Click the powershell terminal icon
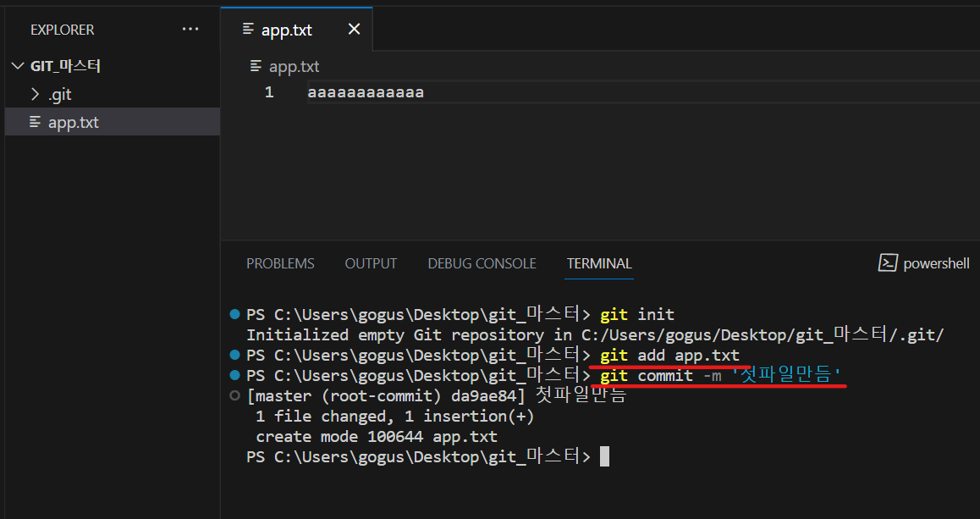This screenshot has height=519, width=980. [888, 263]
